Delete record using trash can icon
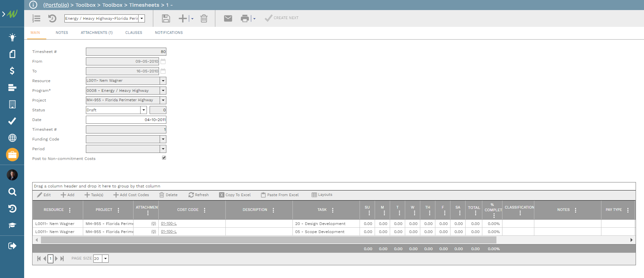 pos(204,18)
